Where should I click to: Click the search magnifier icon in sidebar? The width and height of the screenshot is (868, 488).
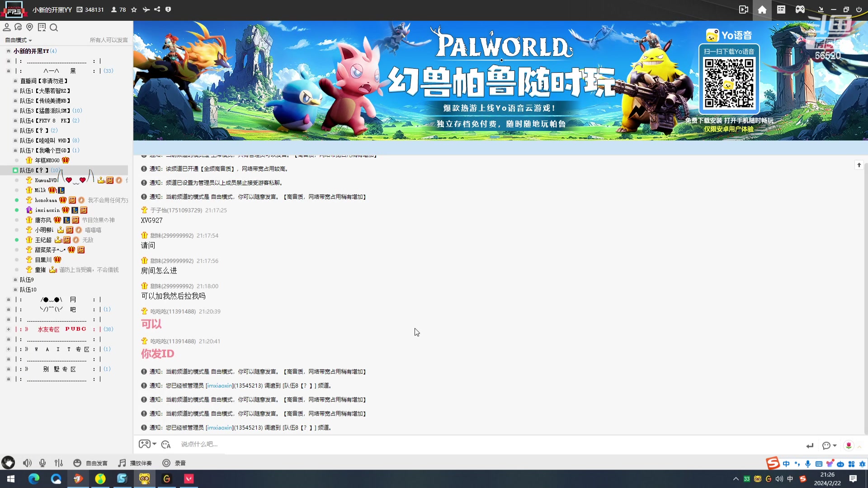(54, 28)
